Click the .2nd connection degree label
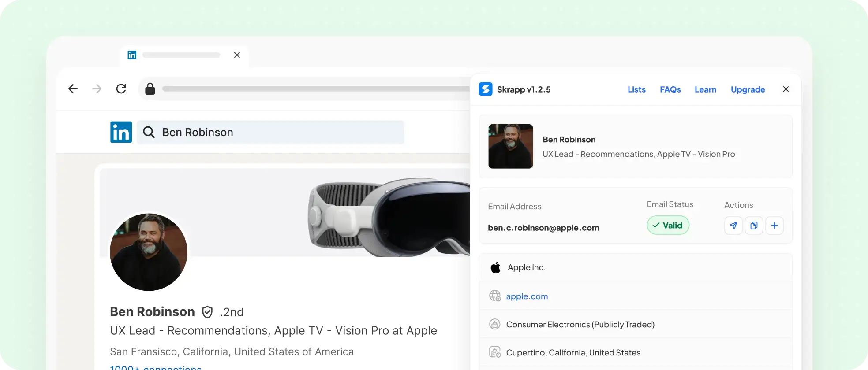This screenshot has width=868, height=370. [232, 312]
